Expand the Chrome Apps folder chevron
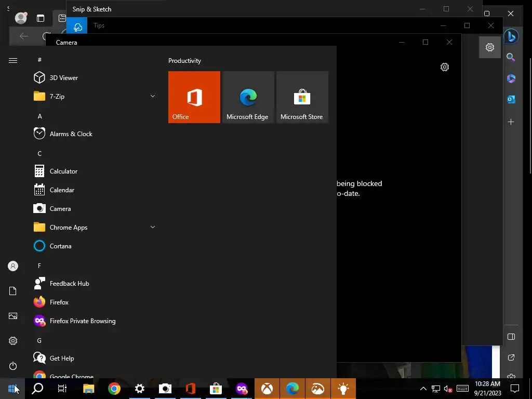Screen dimensions: 532x399 [x=153, y=228]
